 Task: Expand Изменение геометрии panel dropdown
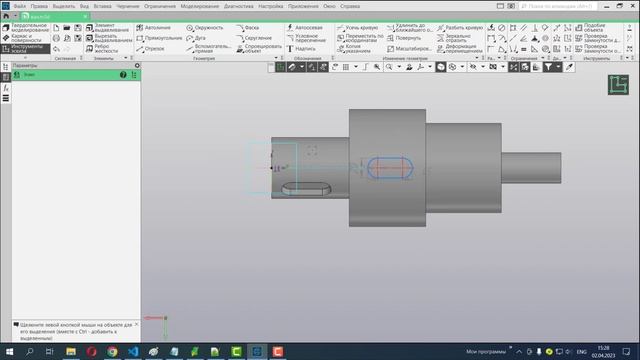[x=477, y=58]
